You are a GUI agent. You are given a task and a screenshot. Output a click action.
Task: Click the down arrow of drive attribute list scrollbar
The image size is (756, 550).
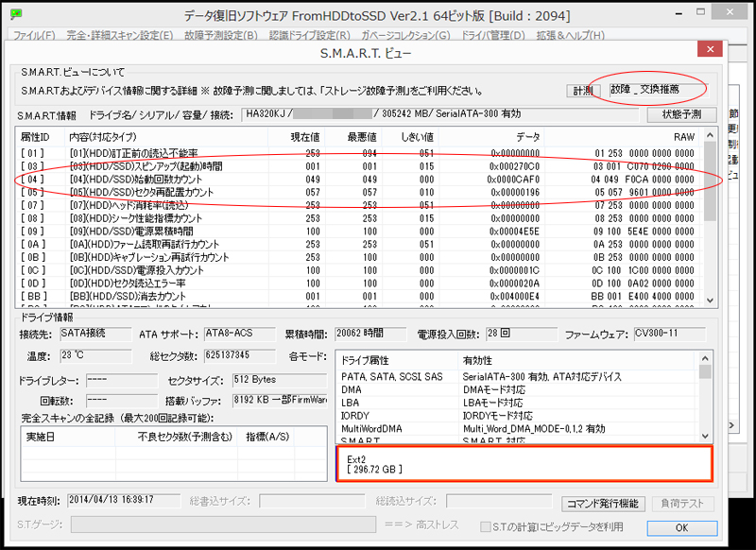(x=705, y=437)
